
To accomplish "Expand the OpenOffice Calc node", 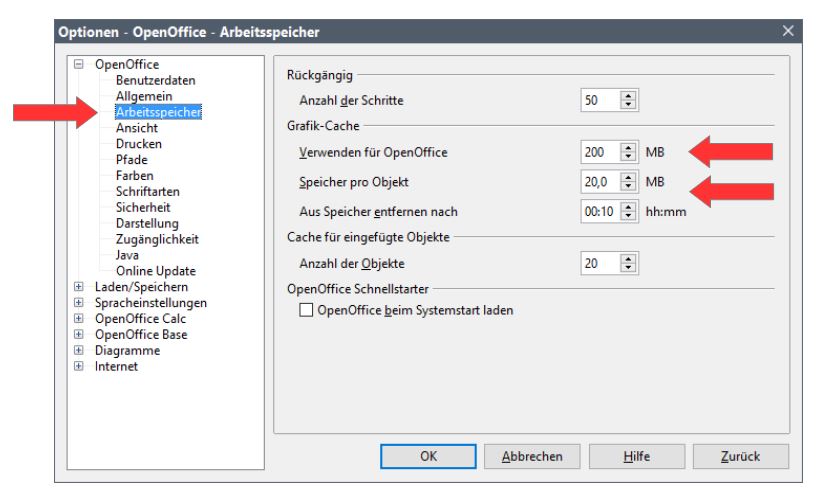I will point(79,319).
